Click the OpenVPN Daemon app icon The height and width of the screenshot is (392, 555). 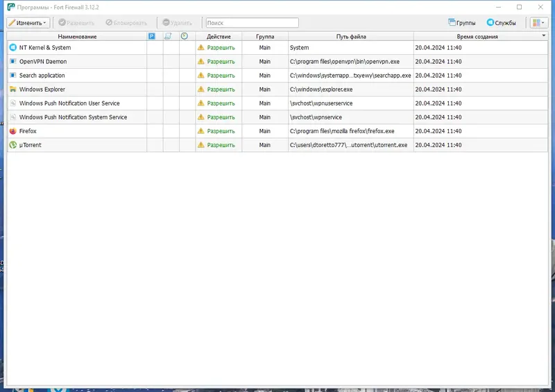[13, 61]
